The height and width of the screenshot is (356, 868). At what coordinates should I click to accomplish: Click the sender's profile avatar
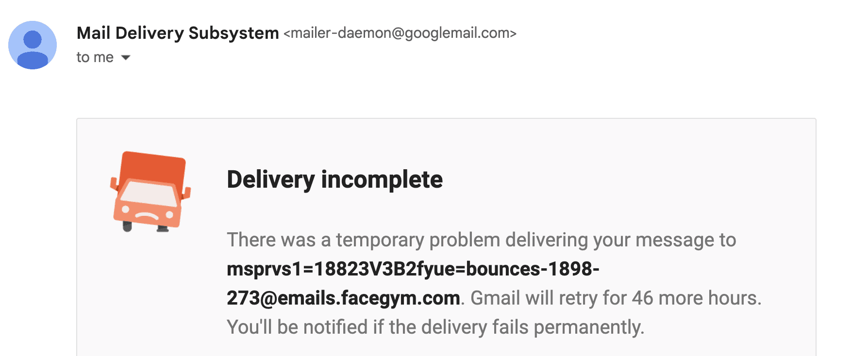coord(33,45)
